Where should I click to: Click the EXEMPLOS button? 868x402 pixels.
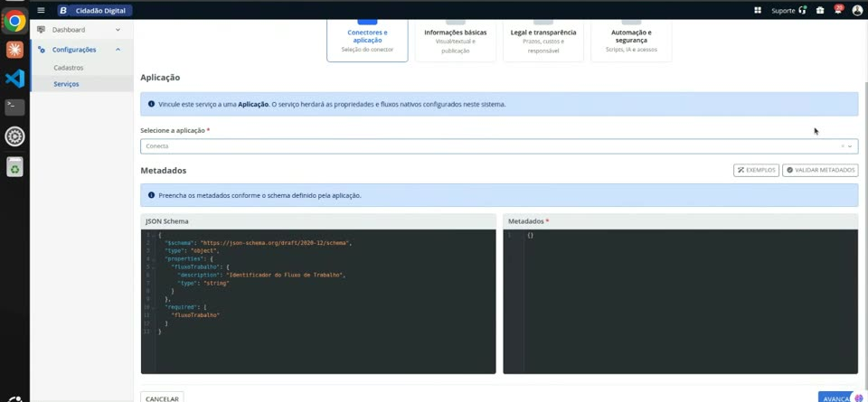coord(756,171)
